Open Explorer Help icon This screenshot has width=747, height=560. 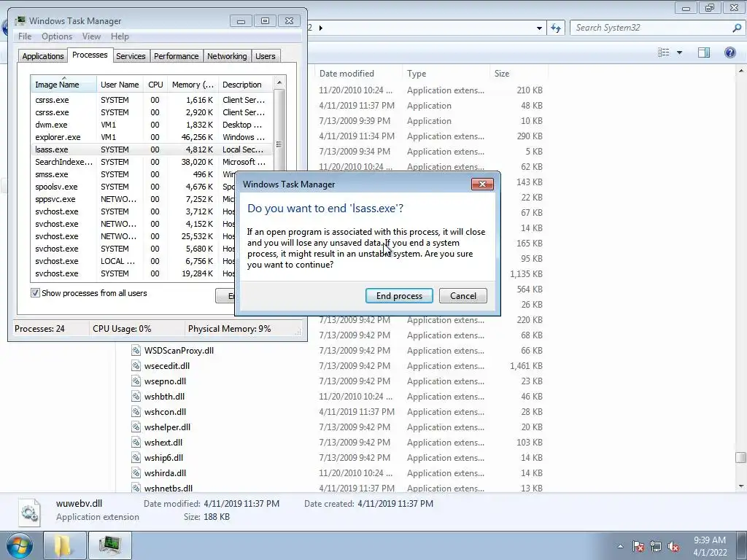point(729,52)
